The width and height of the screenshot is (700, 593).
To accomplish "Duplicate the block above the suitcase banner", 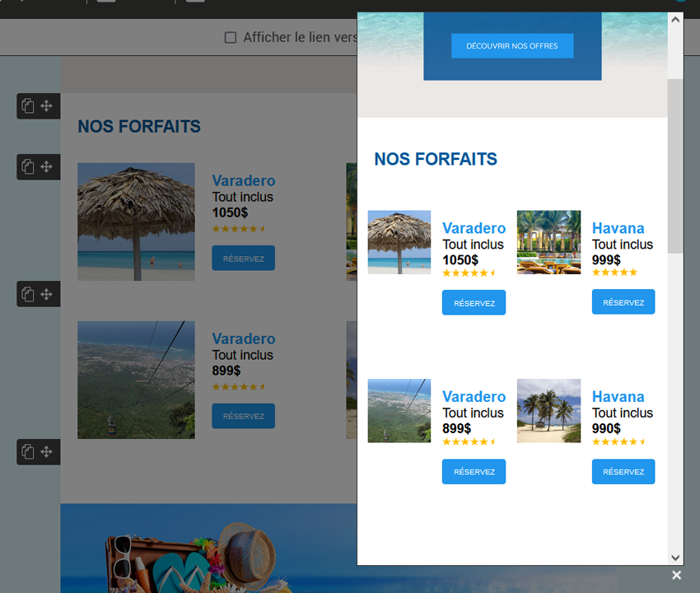I will [x=28, y=451].
